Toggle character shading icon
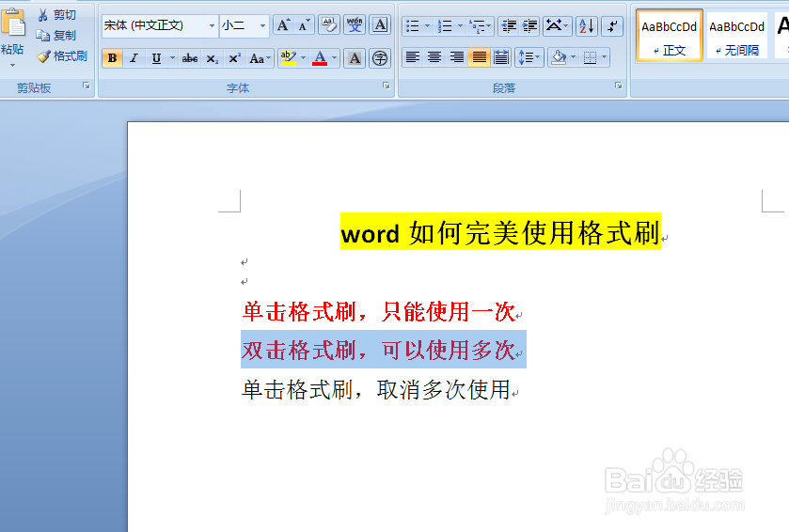The height and width of the screenshot is (532, 789). 355,58
